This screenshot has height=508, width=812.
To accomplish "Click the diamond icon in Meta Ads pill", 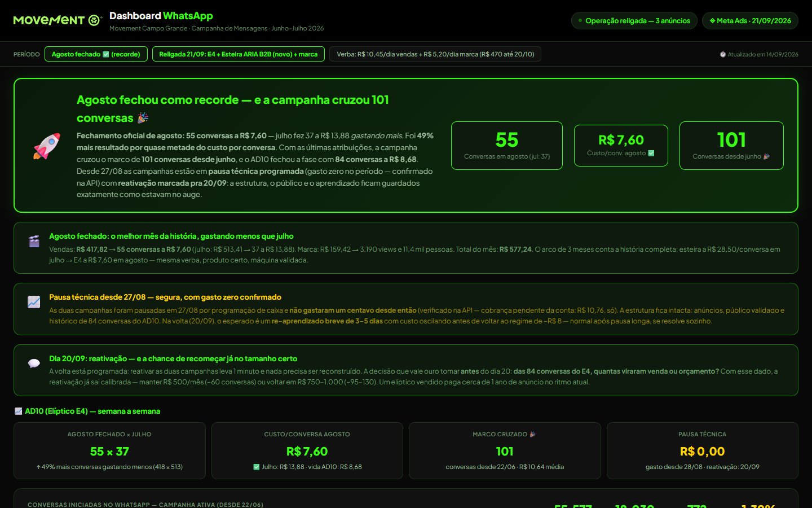I will (712, 21).
